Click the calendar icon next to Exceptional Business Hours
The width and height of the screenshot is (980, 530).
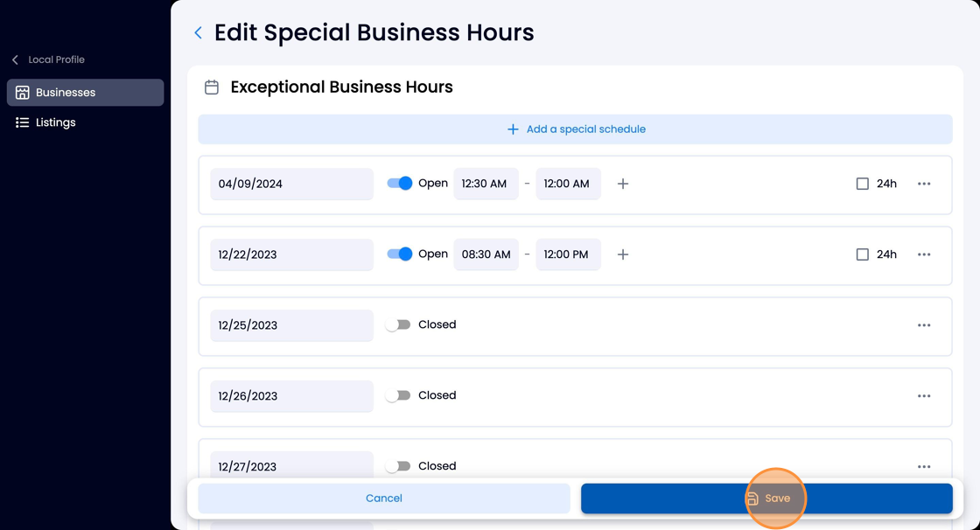[x=212, y=87]
